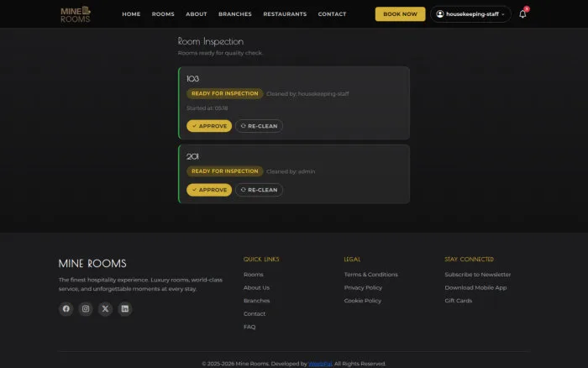Click the 'Started at: 05:18' text
Image resolution: width=588 pixels, height=368 pixels.
207,108
